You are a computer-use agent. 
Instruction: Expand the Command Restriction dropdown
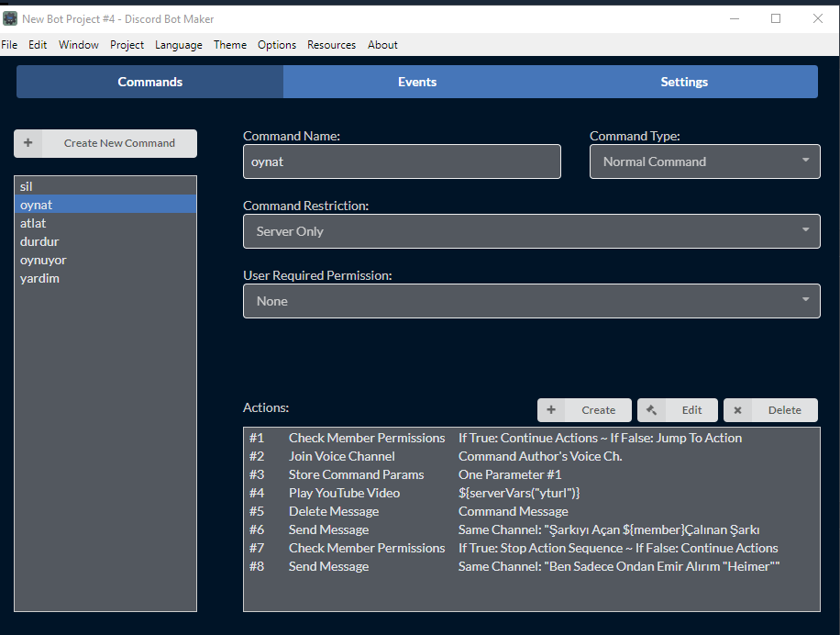coord(531,231)
